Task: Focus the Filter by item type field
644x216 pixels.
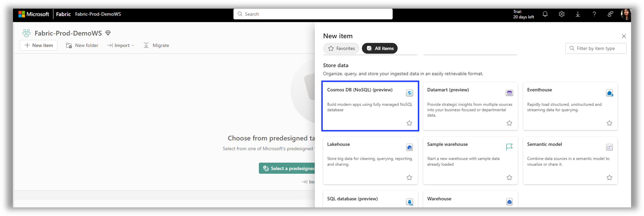Action: pos(596,48)
